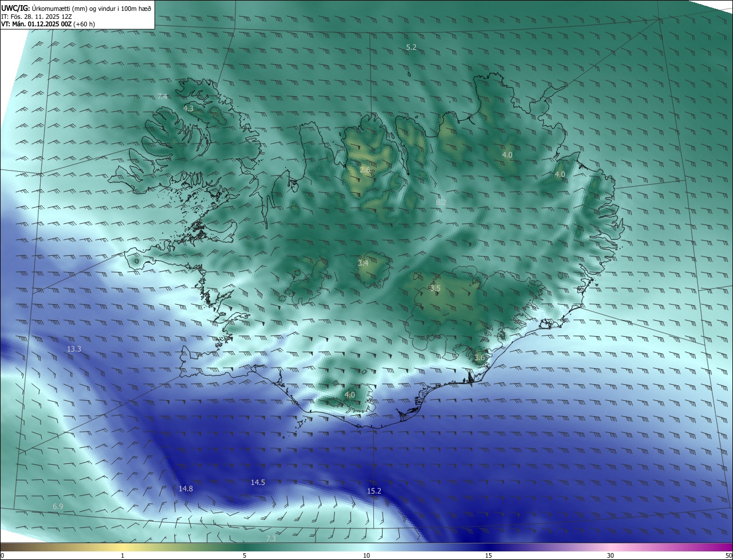This screenshot has height=560, width=733.
Task: Click the 0 tick on the color scale
Action: [2, 556]
